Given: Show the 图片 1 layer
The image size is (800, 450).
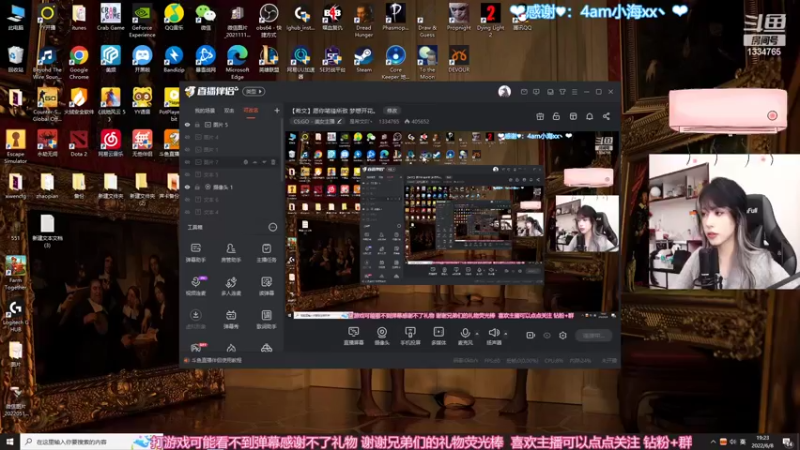Looking at the screenshot, I should point(188,149).
